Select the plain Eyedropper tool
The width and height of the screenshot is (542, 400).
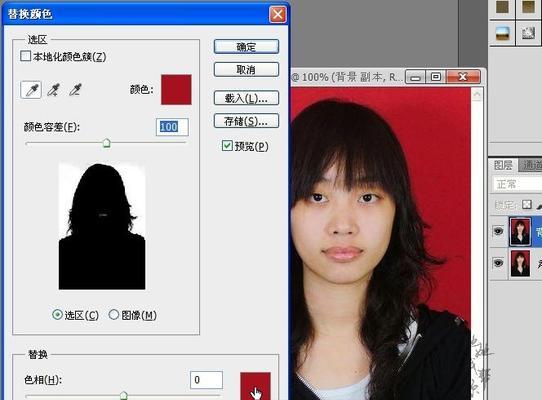point(31,90)
